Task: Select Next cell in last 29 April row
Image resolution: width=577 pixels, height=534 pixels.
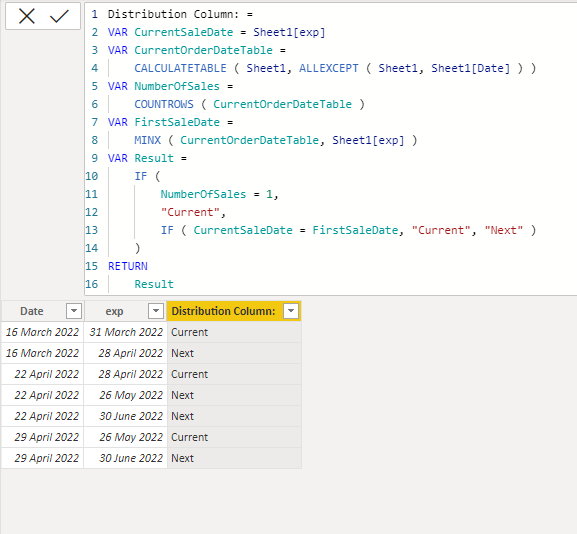Action: coord(234,458)
